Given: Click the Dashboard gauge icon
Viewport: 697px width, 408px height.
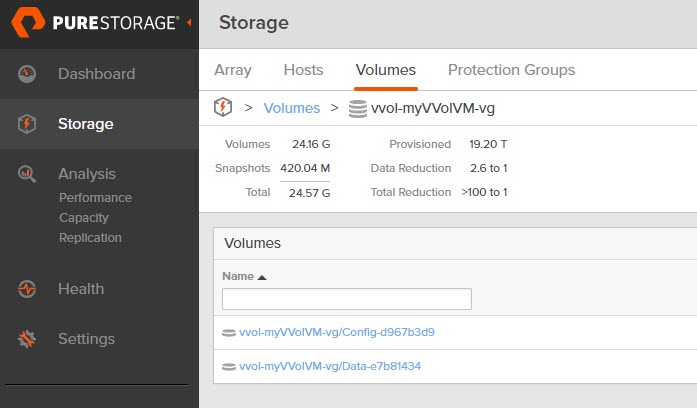Looking at the screenshot, I should (x=27, y=74).
